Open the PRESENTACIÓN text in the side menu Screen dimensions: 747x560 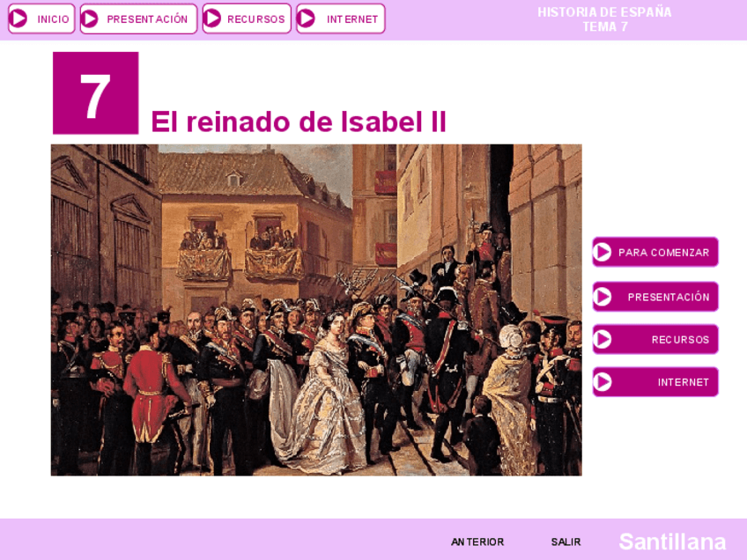click(x=669, y=297)
